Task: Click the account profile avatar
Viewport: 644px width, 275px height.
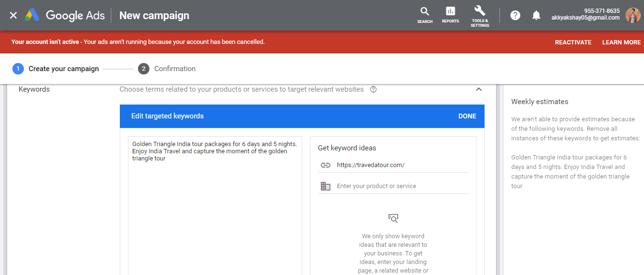Action: click(x=633, y=15)
